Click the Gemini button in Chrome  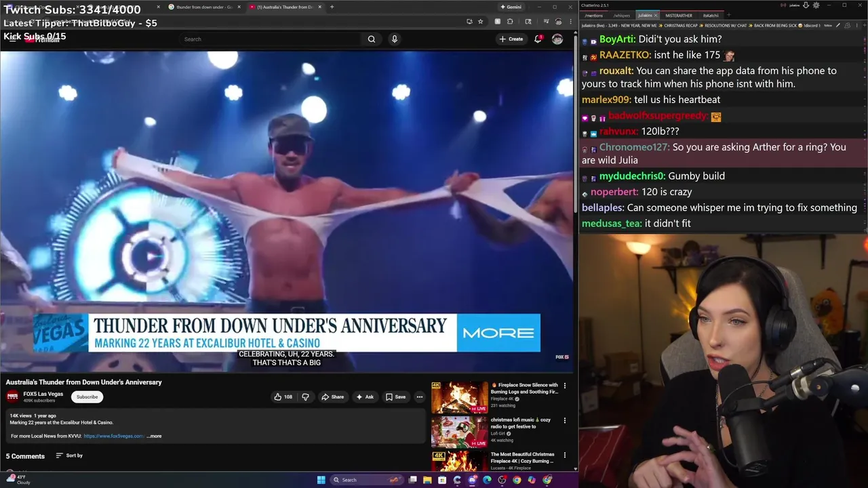pos(511,7)
